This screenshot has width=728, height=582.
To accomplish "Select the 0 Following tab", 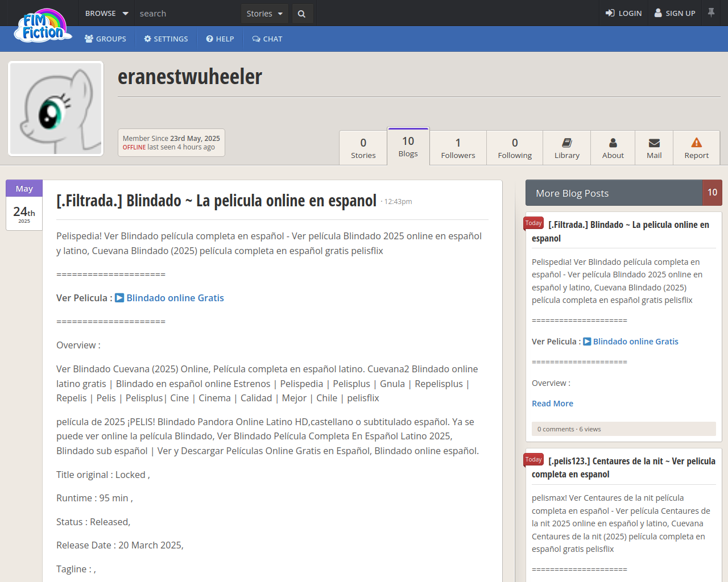I will tap(515, 148).
